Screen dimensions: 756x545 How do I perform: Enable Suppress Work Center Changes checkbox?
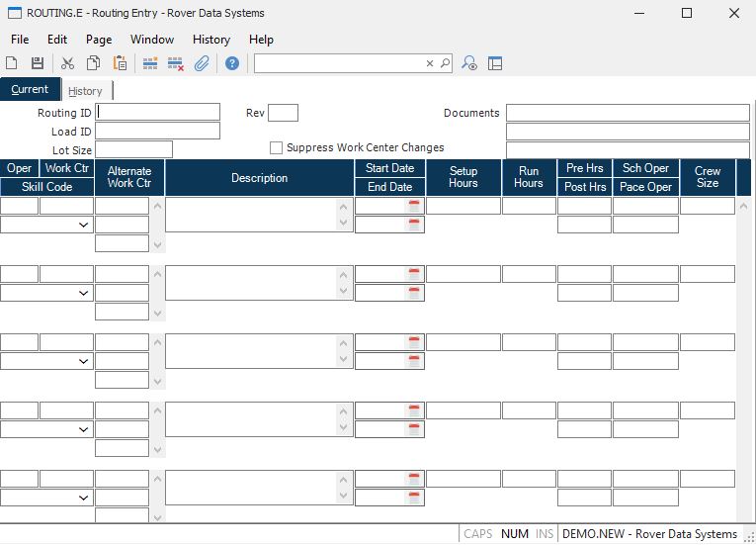(277, 147)
